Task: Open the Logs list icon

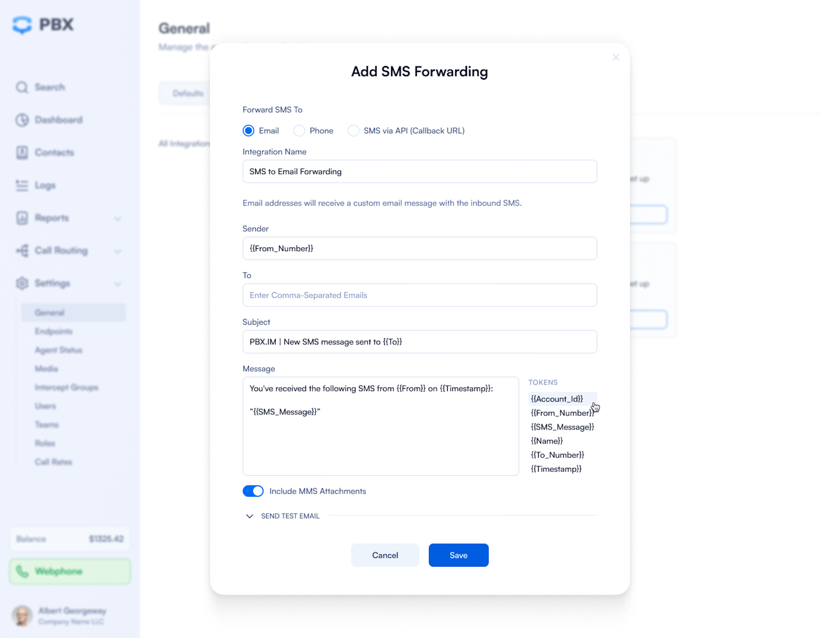Action: coord(22,185)
